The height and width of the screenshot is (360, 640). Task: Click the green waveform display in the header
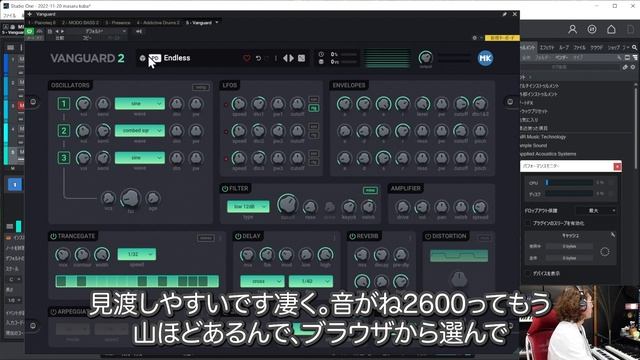point(386,58)
